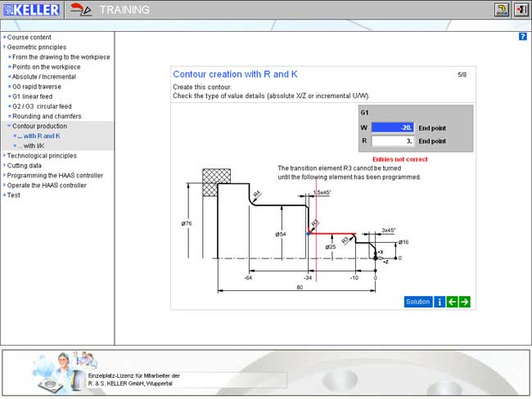Screen dimensions: 532x399
Task: Click the red training tool icon
Action: click(x=81, y=10)
